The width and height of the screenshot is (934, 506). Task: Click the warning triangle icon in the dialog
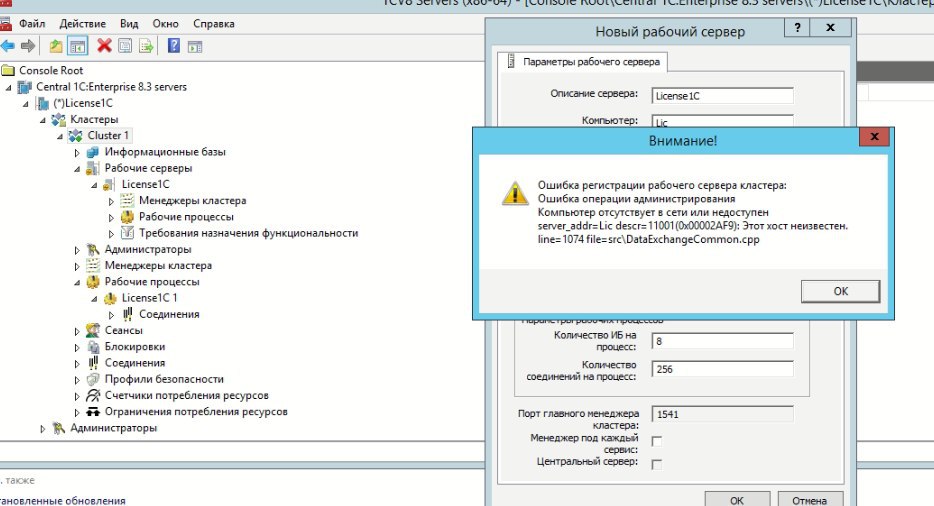click(x=515, y=193)
